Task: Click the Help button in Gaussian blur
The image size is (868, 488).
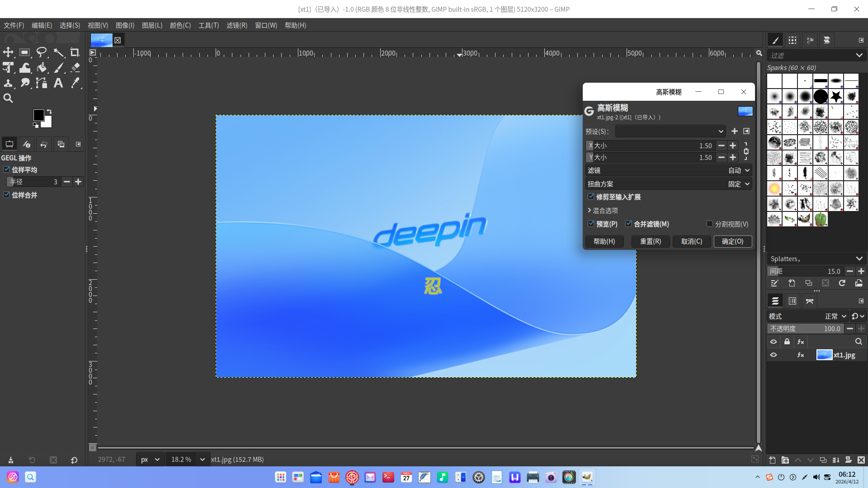Action: pos(604,241)
